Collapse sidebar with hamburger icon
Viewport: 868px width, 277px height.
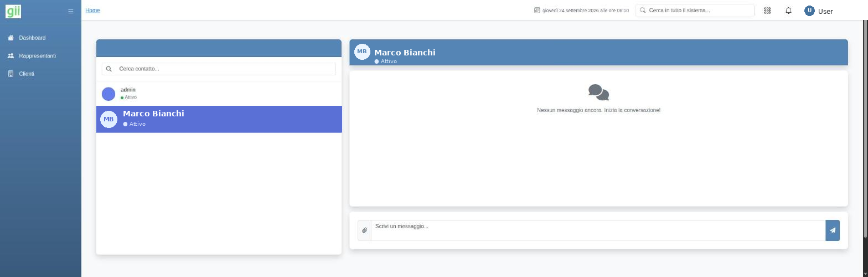pyautogui.click(x=70, y=11)
